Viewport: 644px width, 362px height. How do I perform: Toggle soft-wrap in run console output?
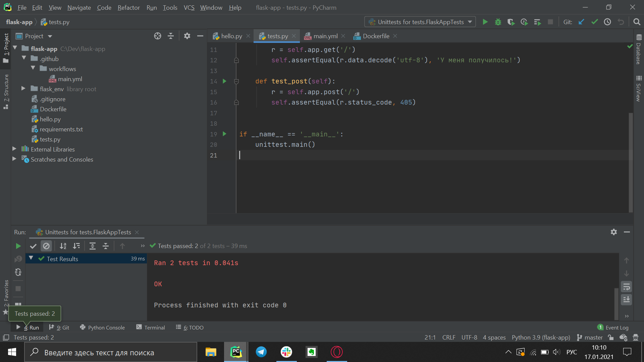pyautogui.click(x=626, y=287)
